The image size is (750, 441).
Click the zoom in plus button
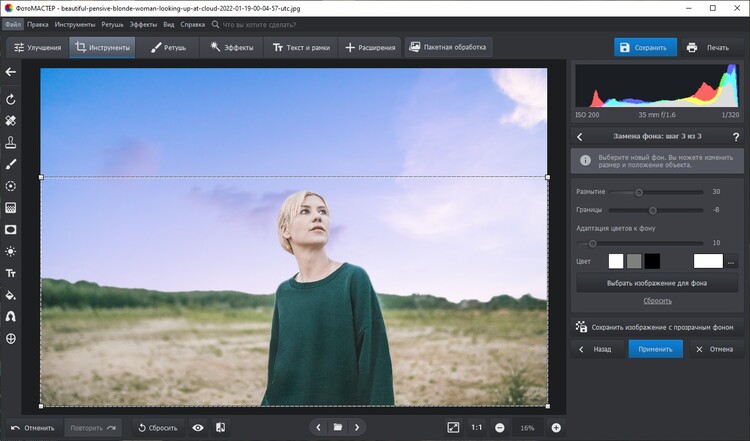(556, 427)
